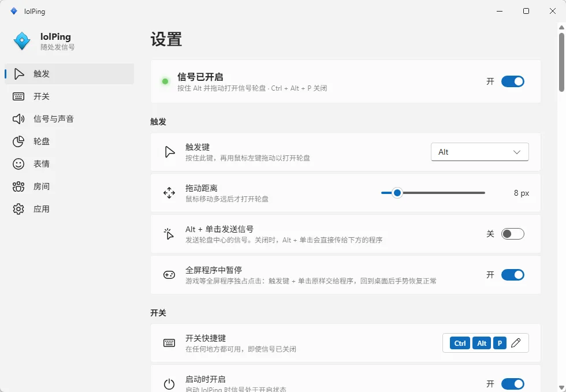Screen dimensions: 566x392
Task: Click the lolPing logo in the sidebar header
Action: point(22,41)
